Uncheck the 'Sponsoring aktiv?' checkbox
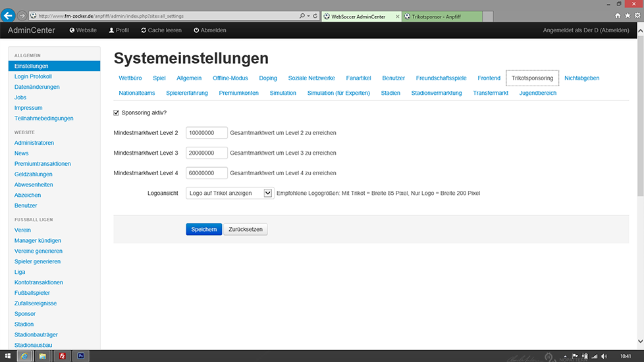Screen dimensions: 644x362 (x=117, y=113)
